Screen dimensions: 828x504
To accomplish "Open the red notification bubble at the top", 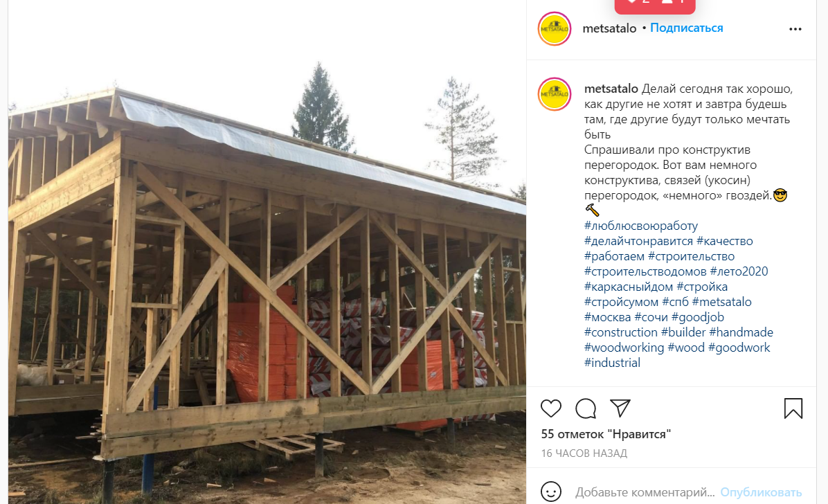I will point(655,6).
